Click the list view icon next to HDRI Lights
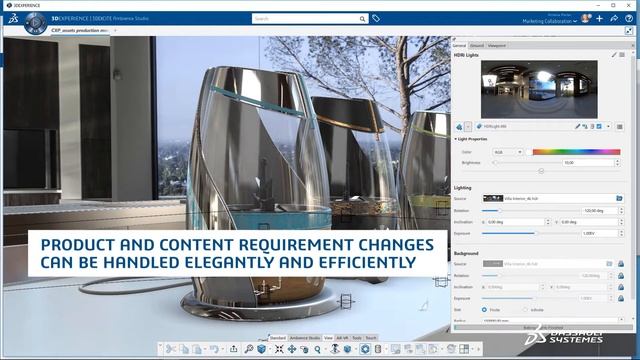 tap(622, 55)
